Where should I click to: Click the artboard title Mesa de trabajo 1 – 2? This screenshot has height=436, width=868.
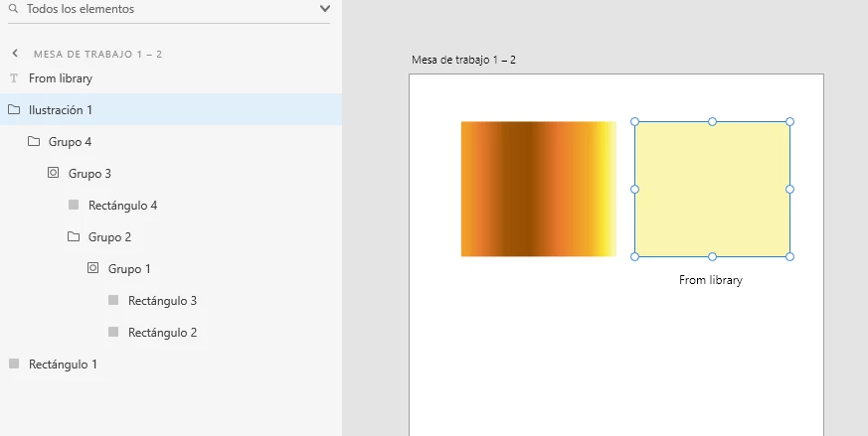(463, 60)
